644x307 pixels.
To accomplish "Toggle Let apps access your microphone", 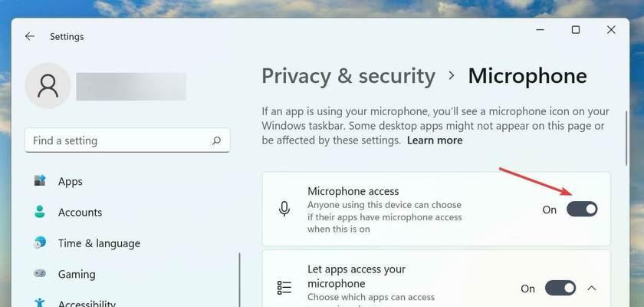I will tap(560, 288).
